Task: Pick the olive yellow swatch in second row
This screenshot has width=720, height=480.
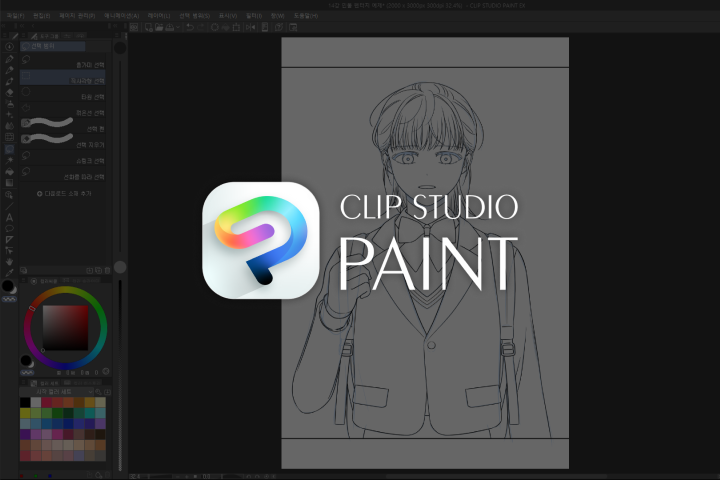Action: point(25,413)
